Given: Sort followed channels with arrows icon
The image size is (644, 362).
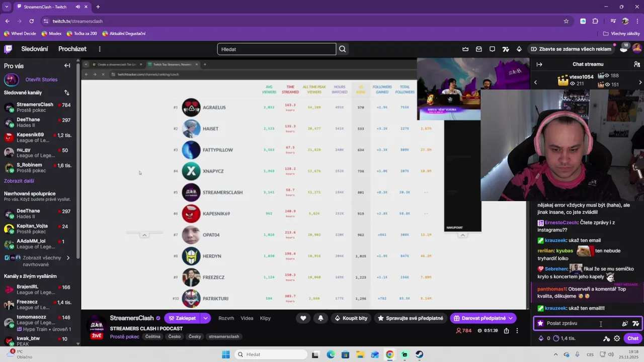Looking at the screenshot, I should pyautogui.click(x=67, y=93).
